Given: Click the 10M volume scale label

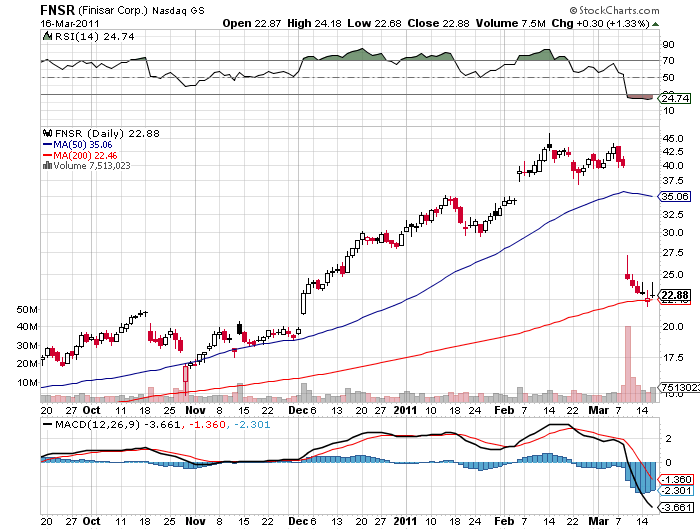Looking at the screenshot, I should 27,382.
